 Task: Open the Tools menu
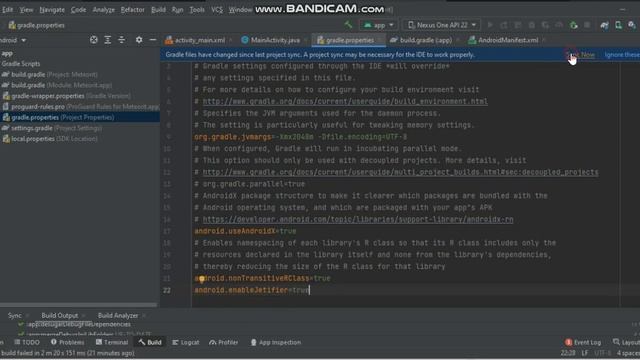click(x=197, y=9)
